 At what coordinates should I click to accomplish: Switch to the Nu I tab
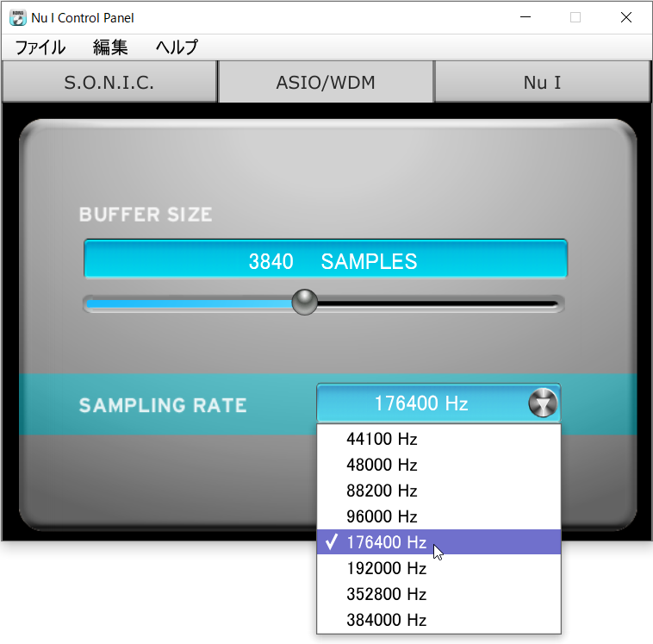coord(542,82)
